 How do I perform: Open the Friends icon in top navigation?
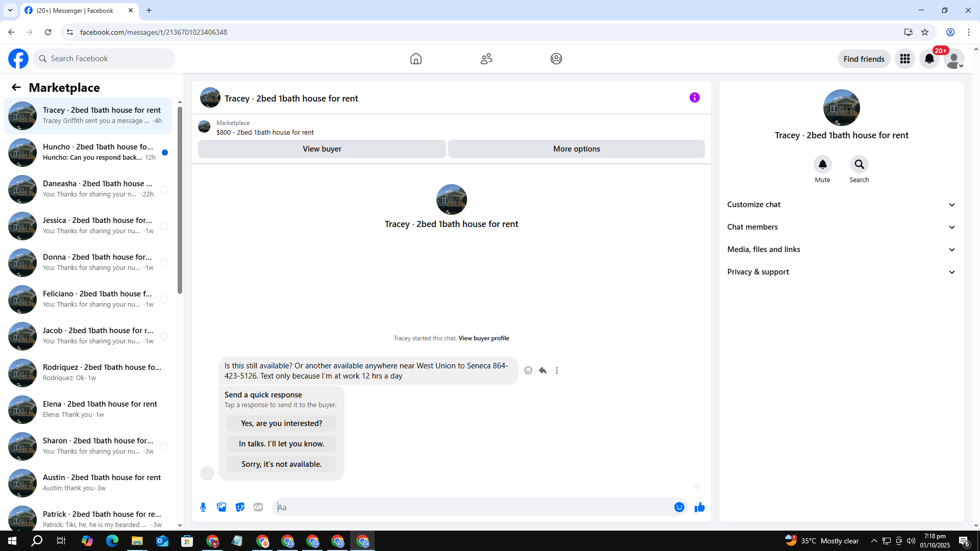(x=486, y=59)
